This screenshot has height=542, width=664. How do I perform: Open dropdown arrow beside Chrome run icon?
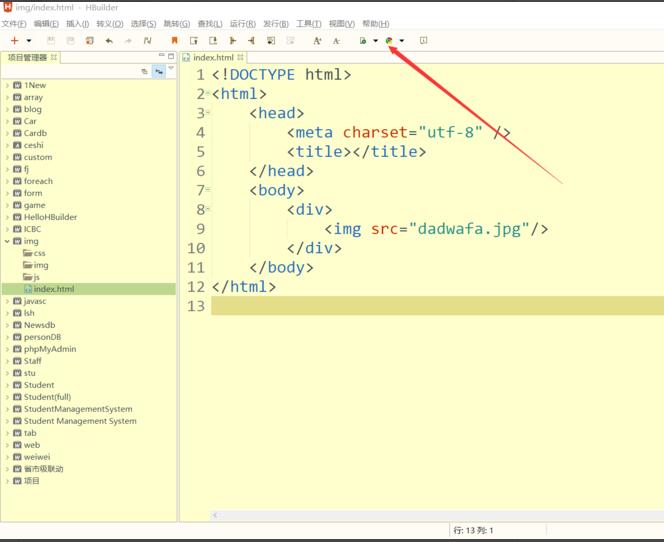pyautogui.click(x=402, y=41)
